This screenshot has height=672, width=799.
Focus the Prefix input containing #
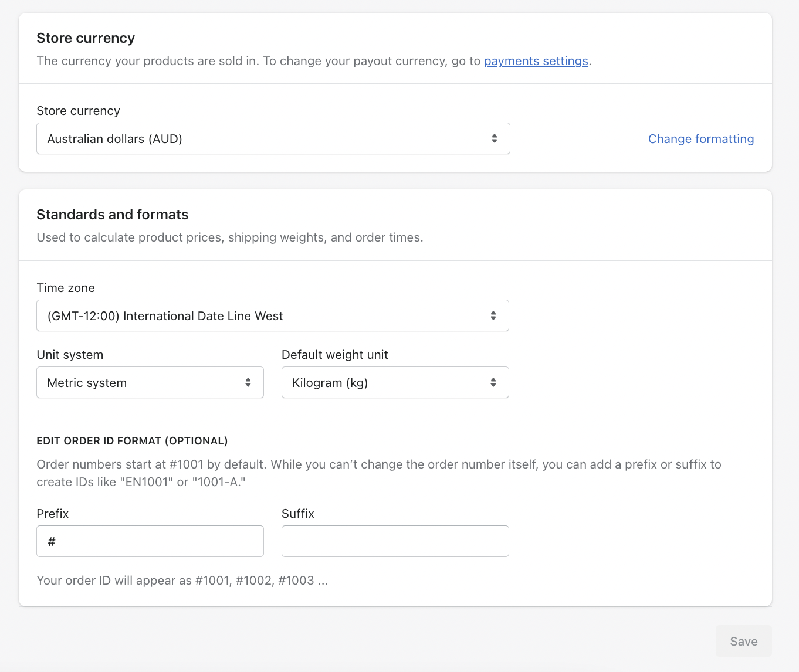click(x=150, y=541)
